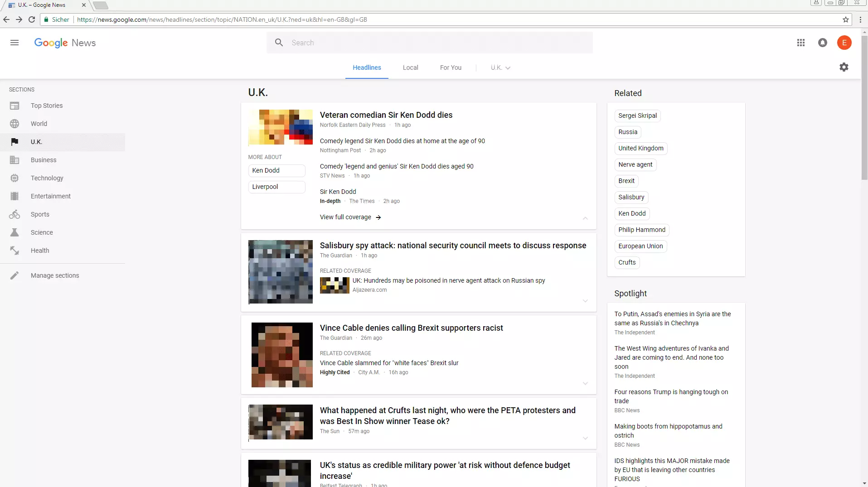Viewport: 868px width, 487px height.
Task: Open Vince Cable denies Brexit headline
Action: 411,328
